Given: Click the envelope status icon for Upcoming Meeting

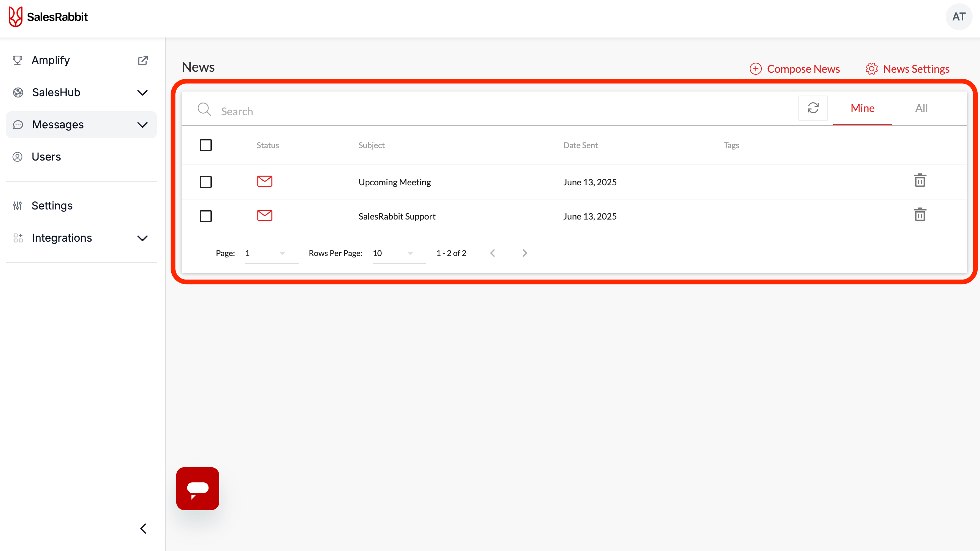Looking at the screenshot, I should pyautogui.click(x=264, y=181).
